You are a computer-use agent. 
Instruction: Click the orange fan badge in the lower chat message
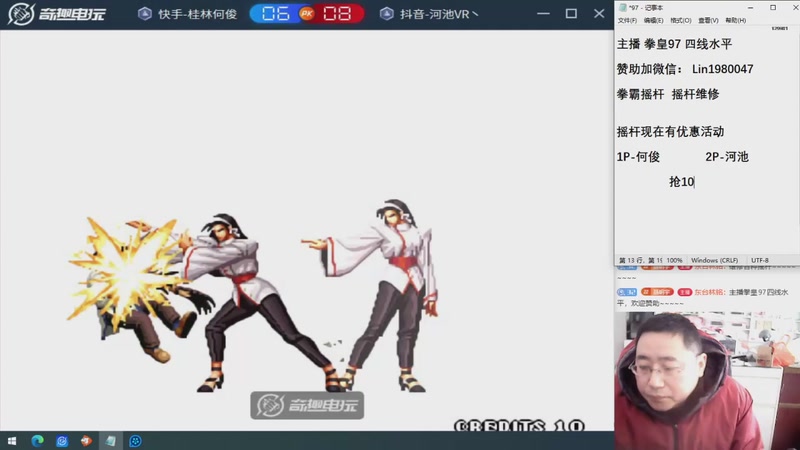[x=657, y=292]
